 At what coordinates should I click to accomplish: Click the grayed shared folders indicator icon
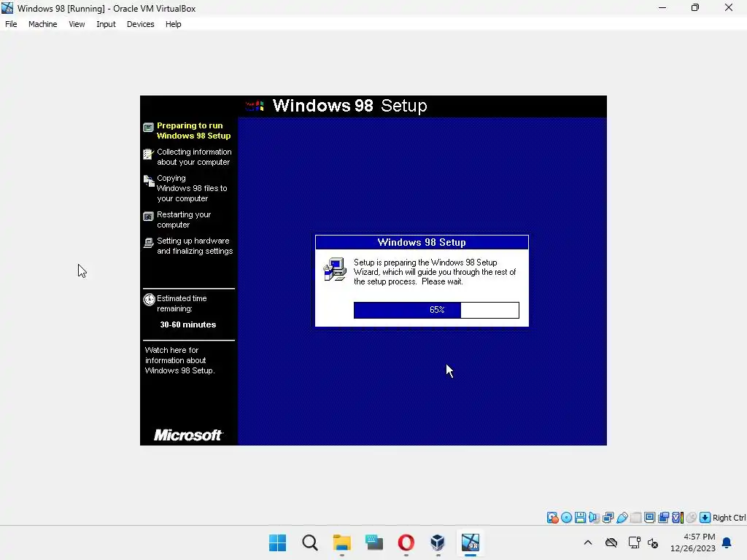636,518
